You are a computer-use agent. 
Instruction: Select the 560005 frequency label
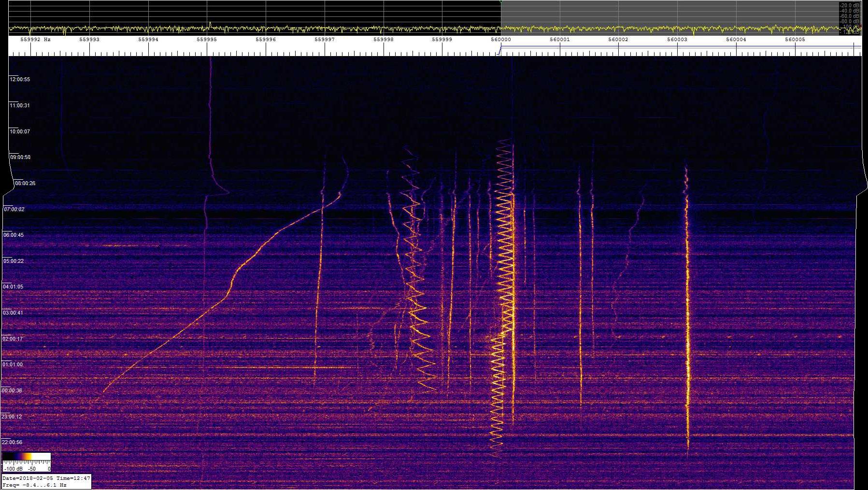point(795,40)
